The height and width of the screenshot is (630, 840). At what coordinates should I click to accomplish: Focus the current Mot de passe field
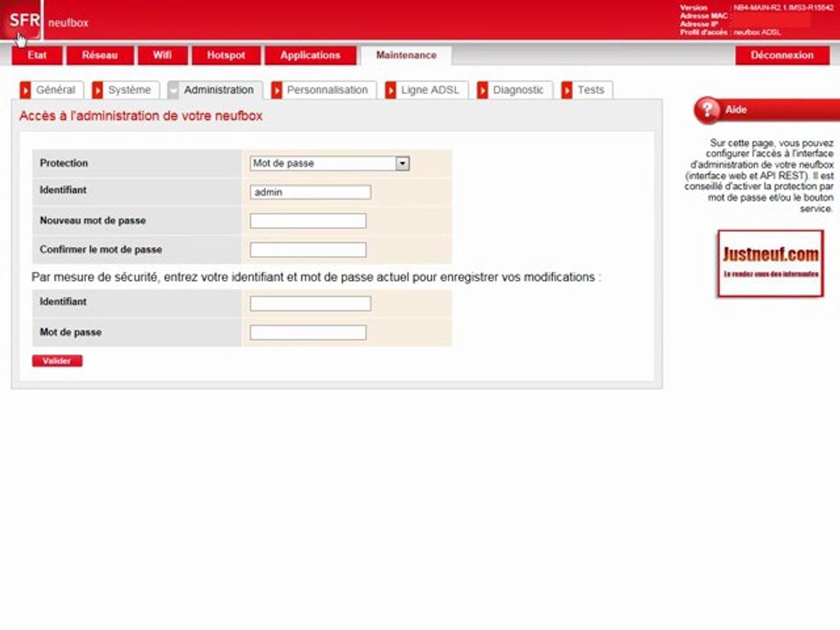coord(308,332)
